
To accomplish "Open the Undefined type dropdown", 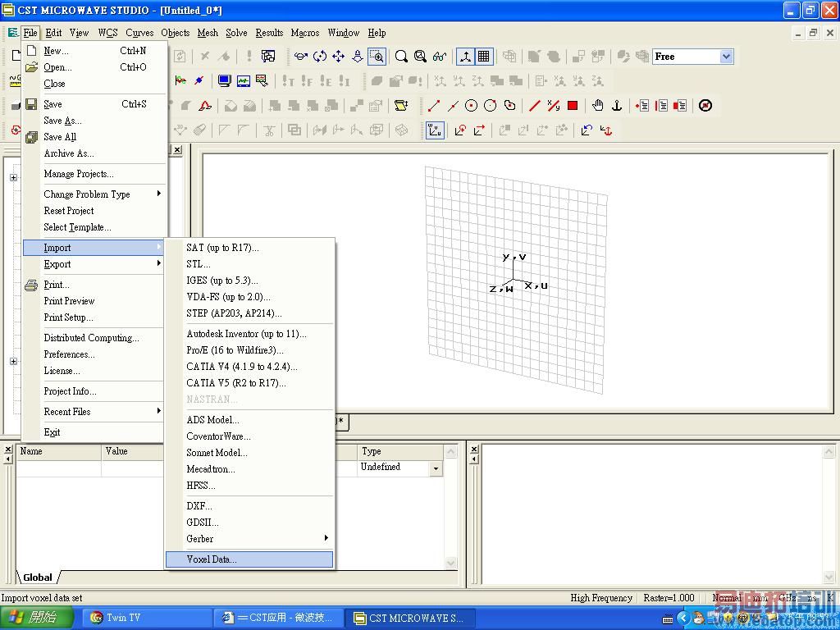I will (436, 468).
